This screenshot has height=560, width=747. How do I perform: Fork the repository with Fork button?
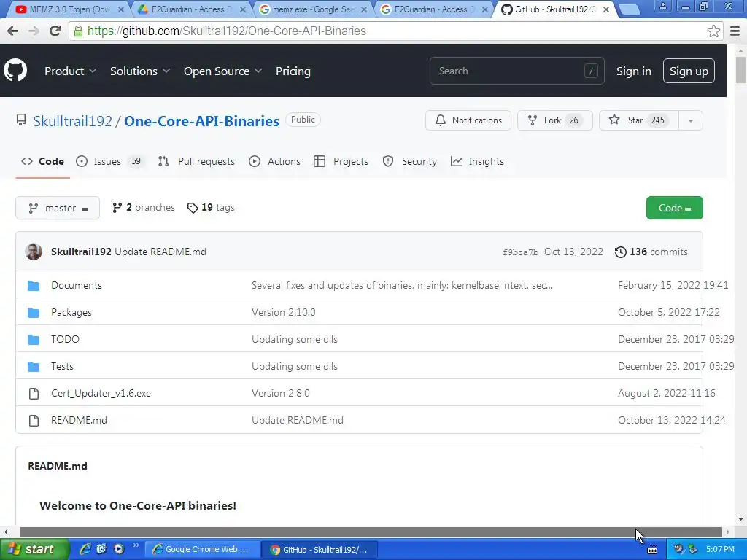pos(555,120)
